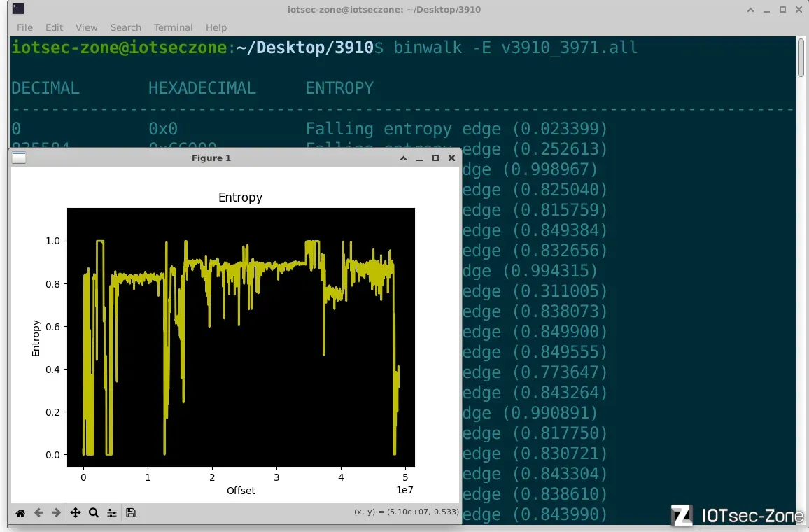This screenshot has width=809, height=532.
Task: Open the View menu
Action: click(87, 27)
